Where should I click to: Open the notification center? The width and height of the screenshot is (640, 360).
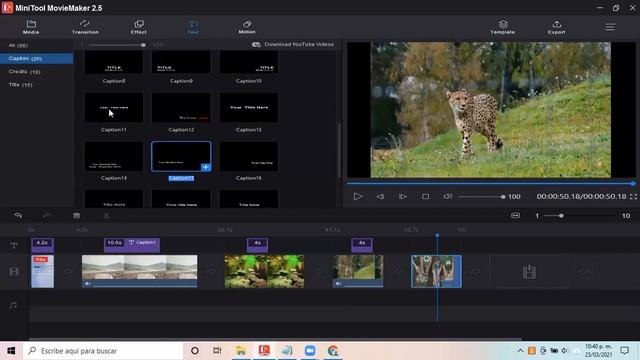pyautogui.click(x=624, y=351)
